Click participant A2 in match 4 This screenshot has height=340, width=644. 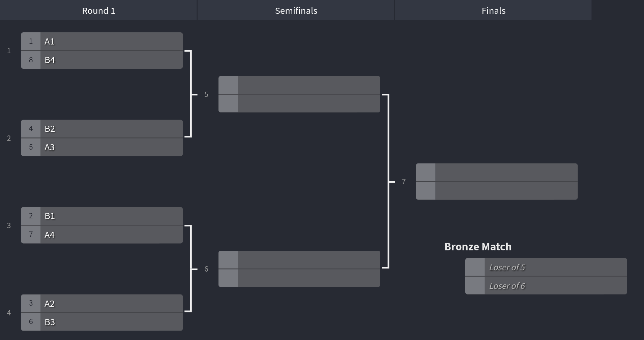coord(102,304)
